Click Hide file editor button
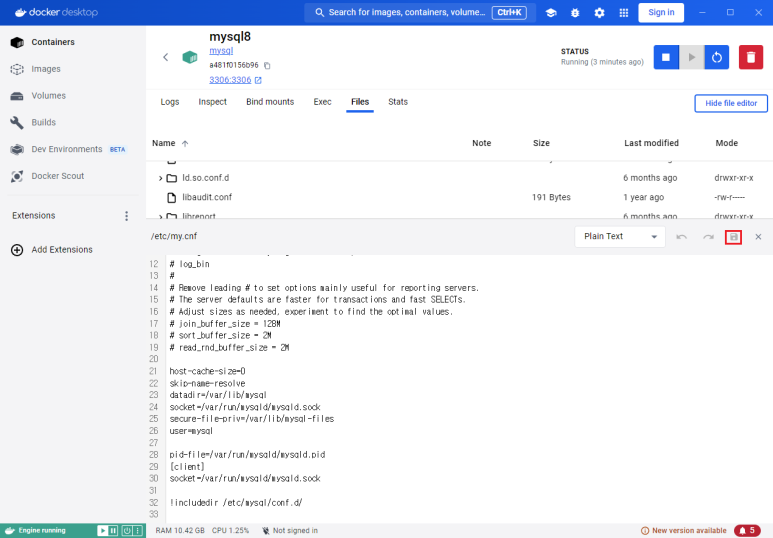This screenshot has height=538, width=773. (731, 104)
